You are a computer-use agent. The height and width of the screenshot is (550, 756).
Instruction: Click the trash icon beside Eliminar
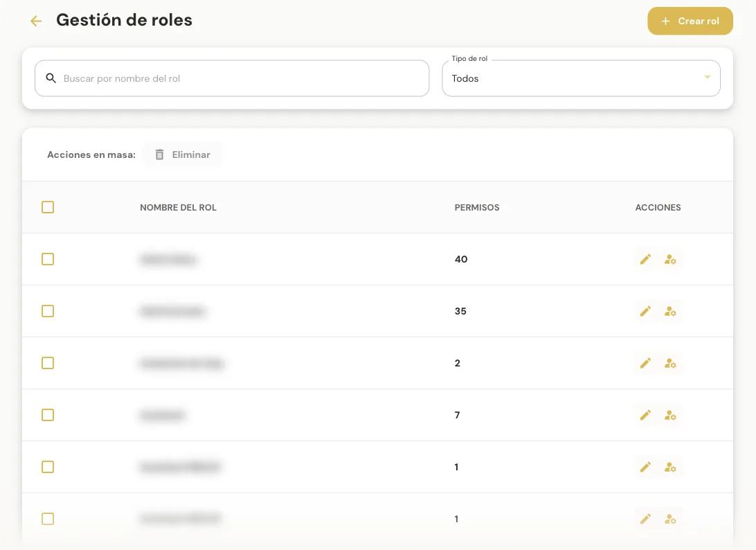click(x=160, y=154)
